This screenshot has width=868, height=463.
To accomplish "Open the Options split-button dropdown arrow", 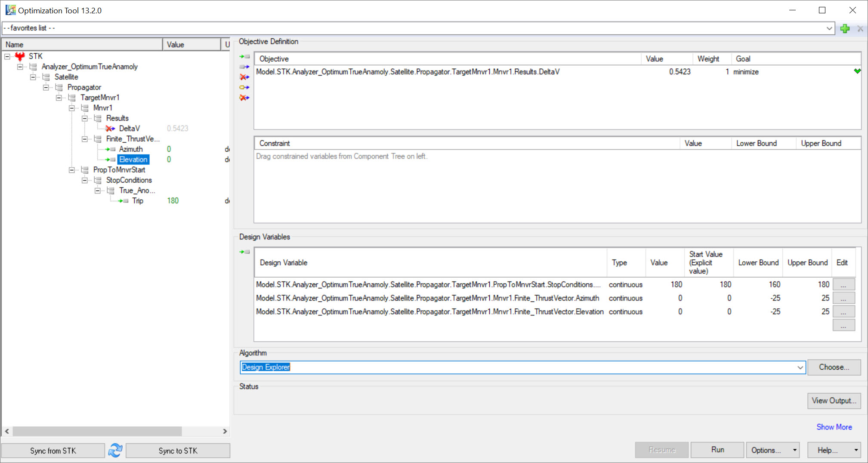I will (x=794, y=450).
